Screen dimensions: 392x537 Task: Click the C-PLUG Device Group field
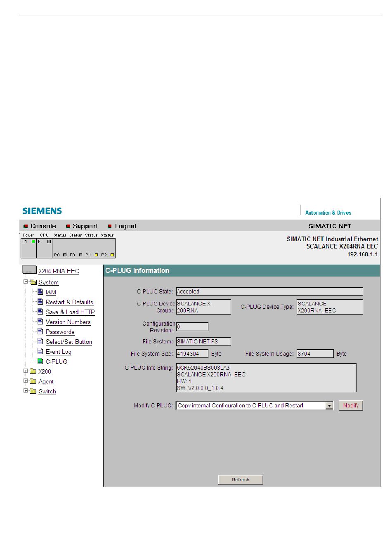pyautogui.click(x=203, y=307)
